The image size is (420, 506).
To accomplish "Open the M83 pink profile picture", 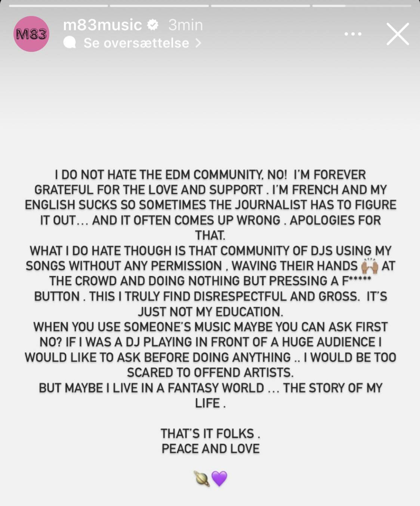I will (31, 34).
